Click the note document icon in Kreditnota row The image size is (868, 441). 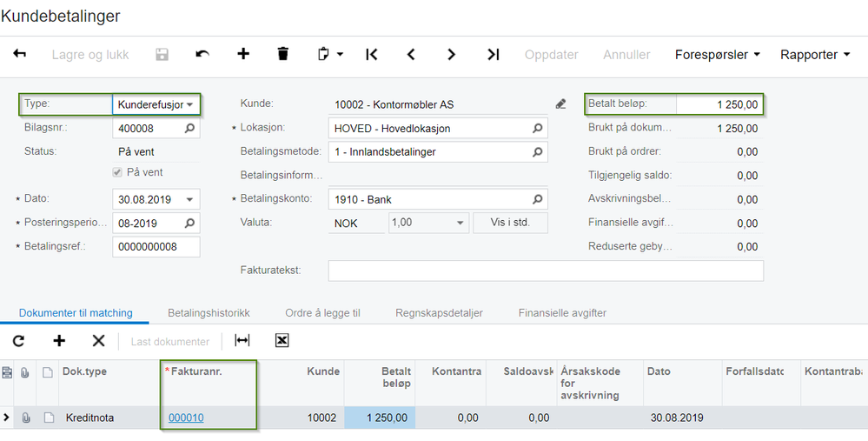(49, 418)
